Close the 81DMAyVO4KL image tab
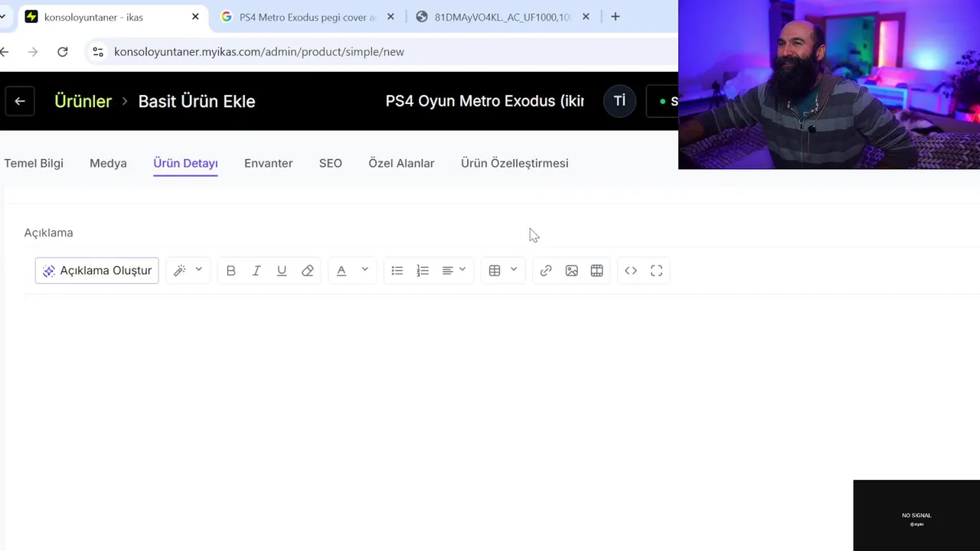 [586, 17]
